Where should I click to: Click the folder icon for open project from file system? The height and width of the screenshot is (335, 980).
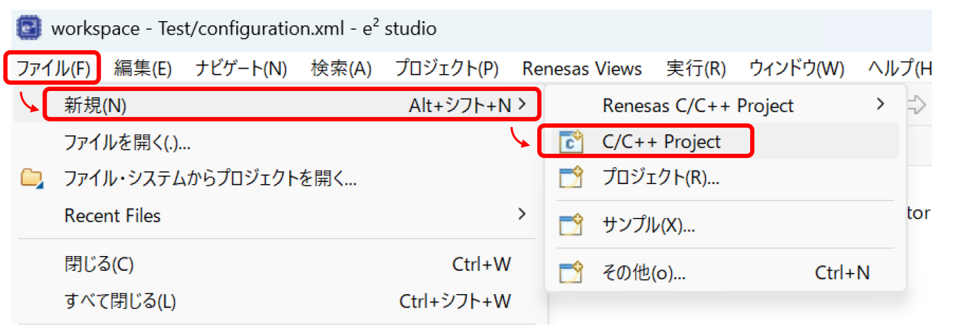click(32, 178)
